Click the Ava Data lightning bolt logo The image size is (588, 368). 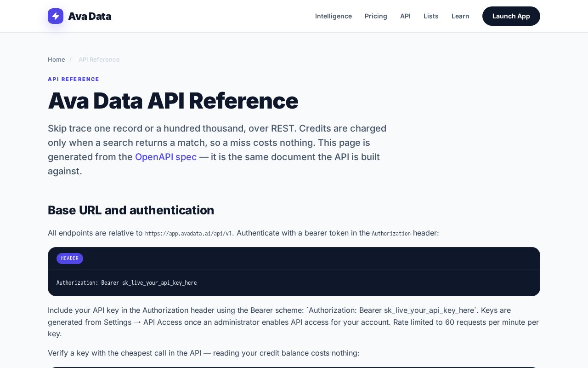[56, 16]
